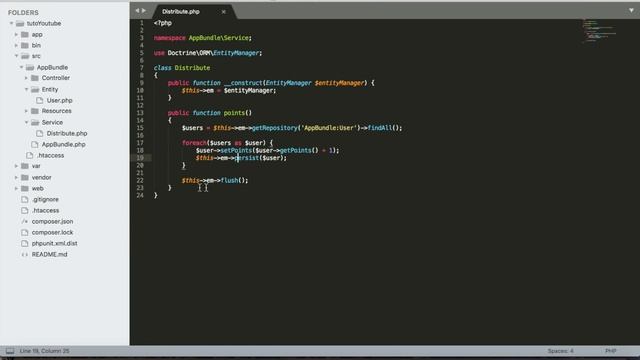
Task: Open the .gitignore file
Action: (x=45, y=200)
